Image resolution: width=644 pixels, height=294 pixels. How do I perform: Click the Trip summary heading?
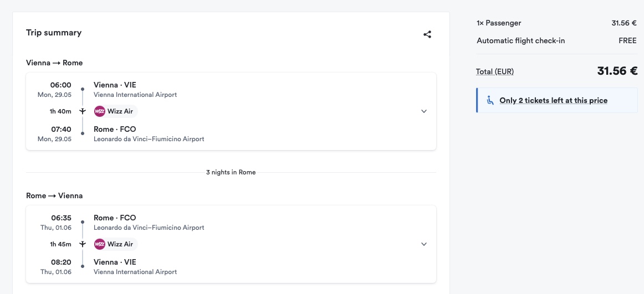54,33
